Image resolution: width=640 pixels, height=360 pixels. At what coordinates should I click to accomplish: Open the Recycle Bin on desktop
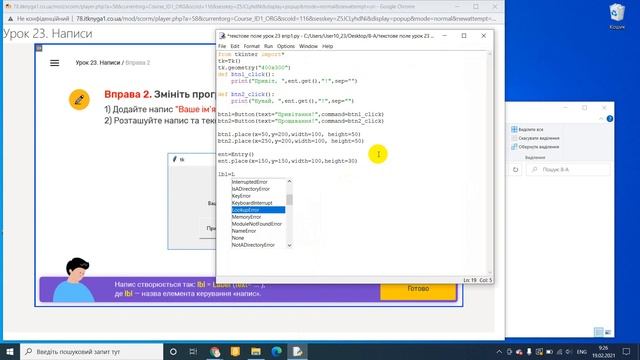617,16
